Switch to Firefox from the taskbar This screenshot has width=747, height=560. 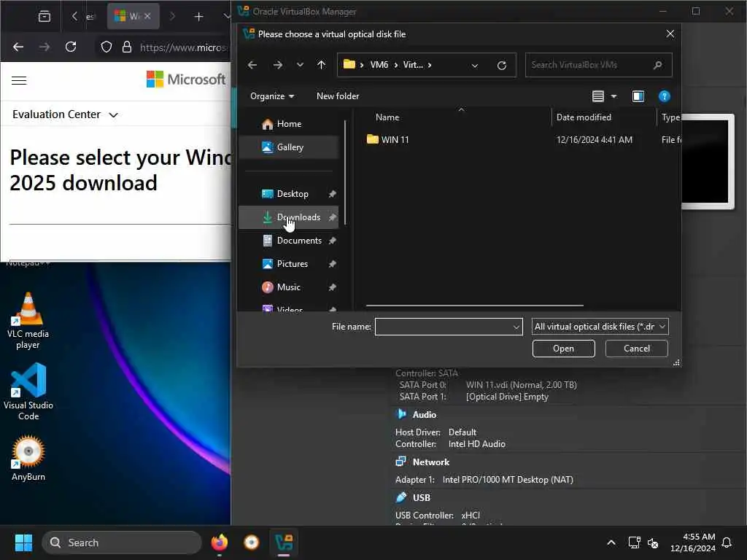pos(220,542)
